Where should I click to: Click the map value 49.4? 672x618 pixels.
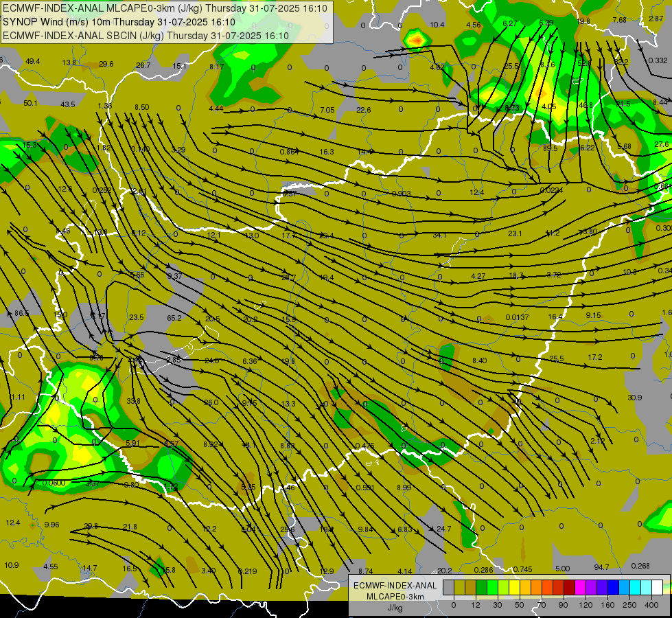pos(32,61)
